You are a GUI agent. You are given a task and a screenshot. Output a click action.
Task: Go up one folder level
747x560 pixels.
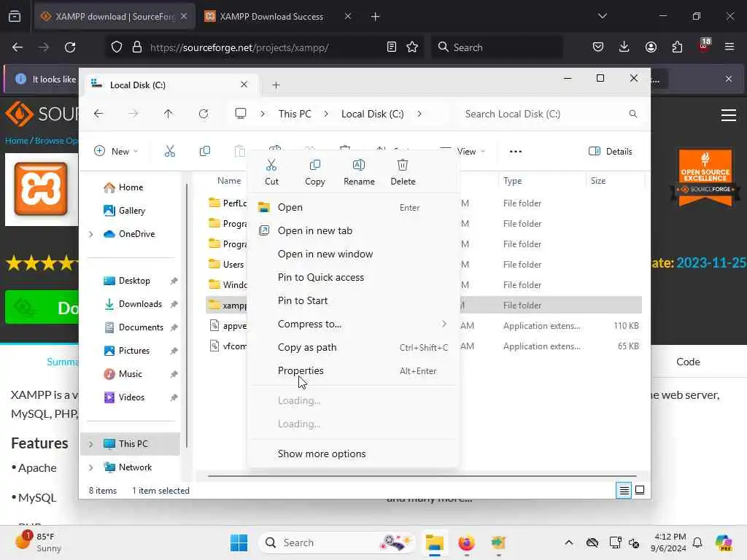[x=169, y=114]
